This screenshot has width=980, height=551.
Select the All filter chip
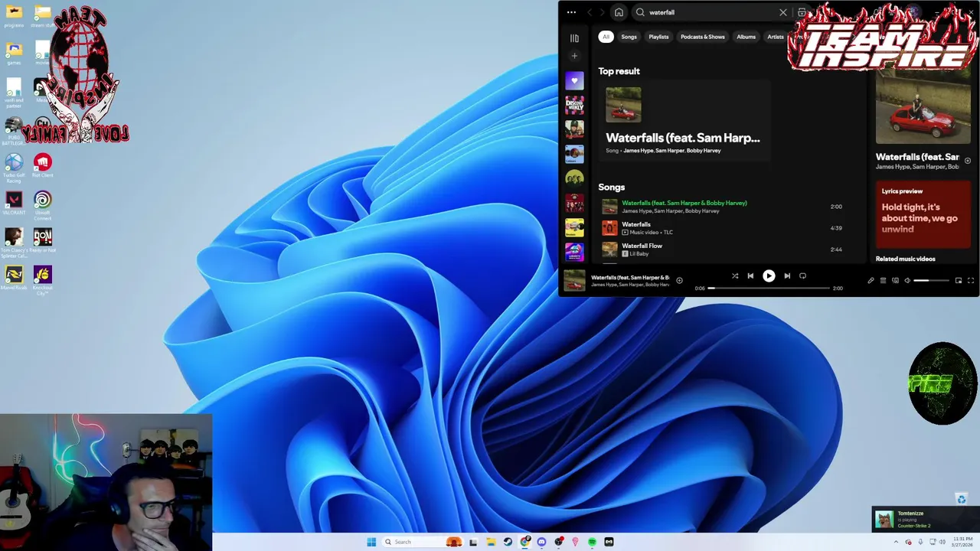click(x=606, y=37)
